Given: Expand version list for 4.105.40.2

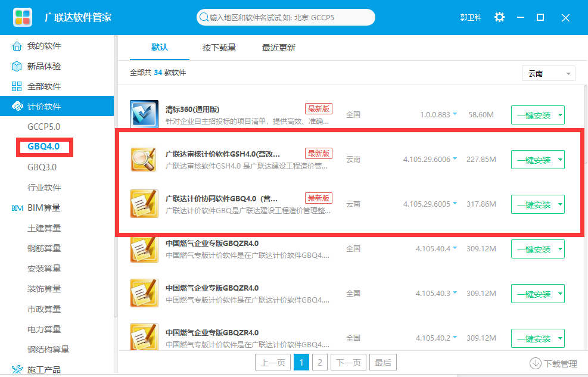Looking at the screenshot, I should [x=455, y=337].
